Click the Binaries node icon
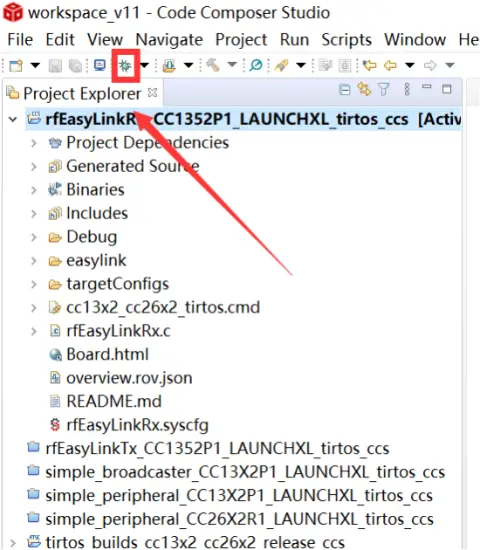This screenshot has width=480, height=550. [x=55, y=190]
